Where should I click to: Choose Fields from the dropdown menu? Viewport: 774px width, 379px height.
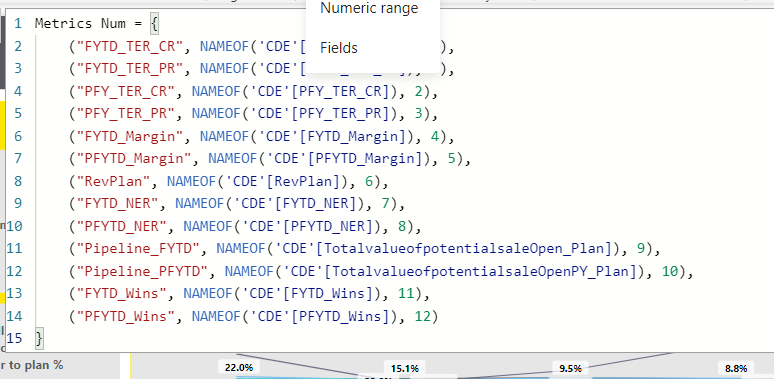(x=339, y=48)
